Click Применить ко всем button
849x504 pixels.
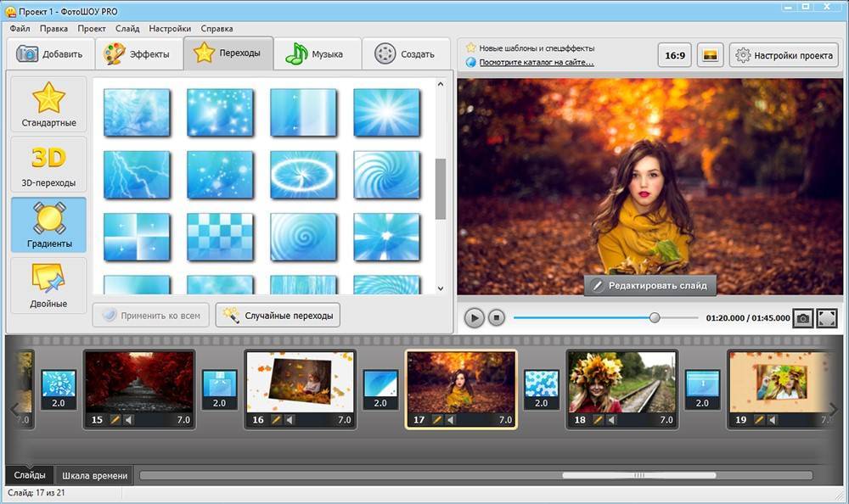(x=150, y=315)
